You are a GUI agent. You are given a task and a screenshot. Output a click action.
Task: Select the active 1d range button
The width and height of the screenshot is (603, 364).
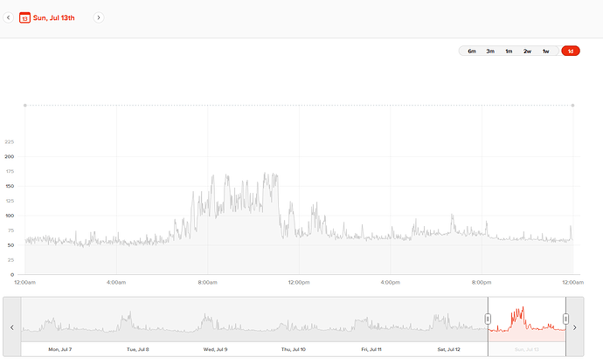[571, 52]
